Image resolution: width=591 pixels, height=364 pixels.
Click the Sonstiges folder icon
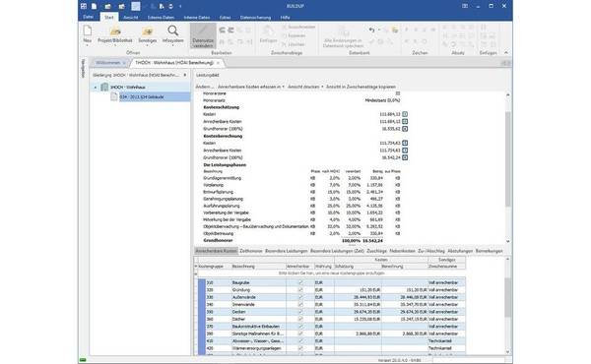pos(147,31)
